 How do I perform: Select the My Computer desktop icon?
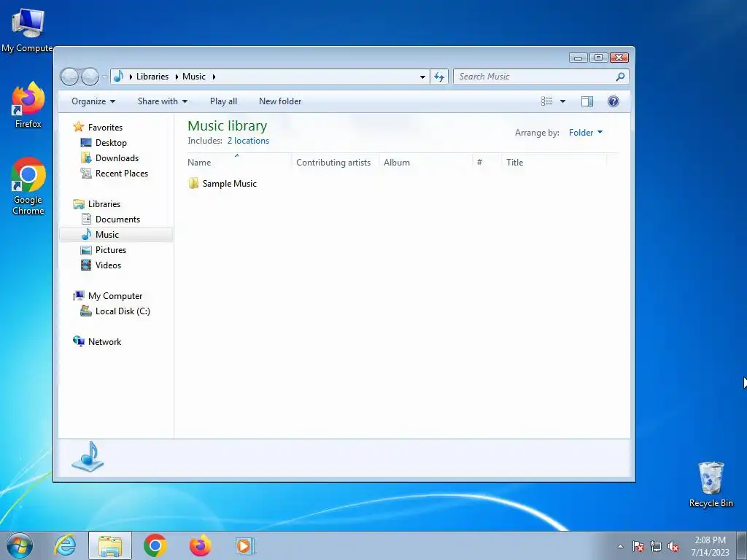coord(27,29)
